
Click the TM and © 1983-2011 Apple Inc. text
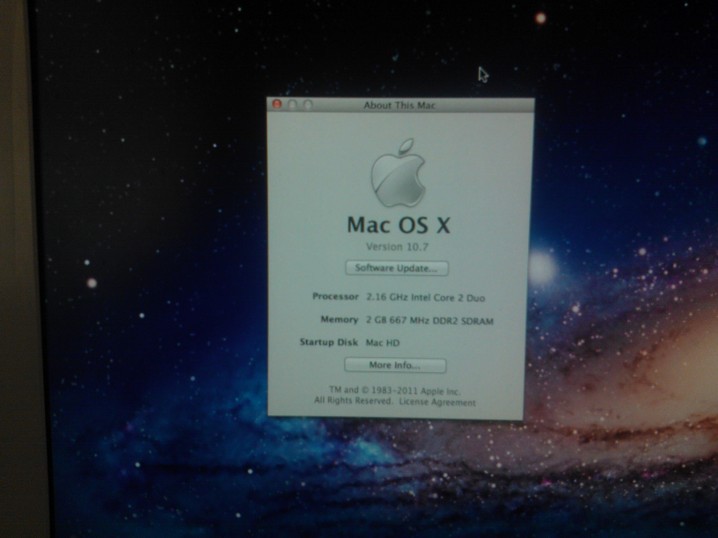coord(395,391)
